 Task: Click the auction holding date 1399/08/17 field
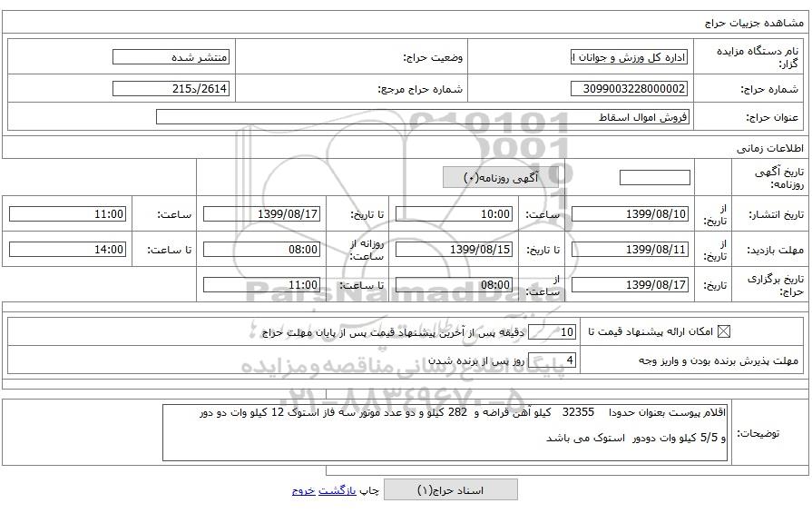click(630, 284)
